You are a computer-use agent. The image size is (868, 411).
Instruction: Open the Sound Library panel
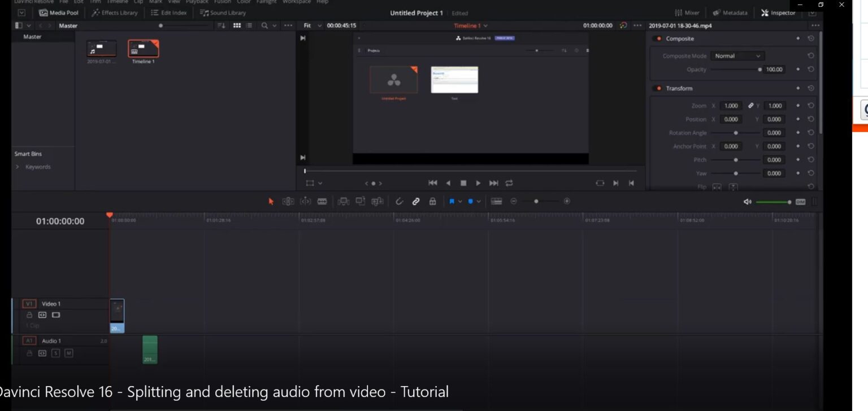click(x=222, y=12)
